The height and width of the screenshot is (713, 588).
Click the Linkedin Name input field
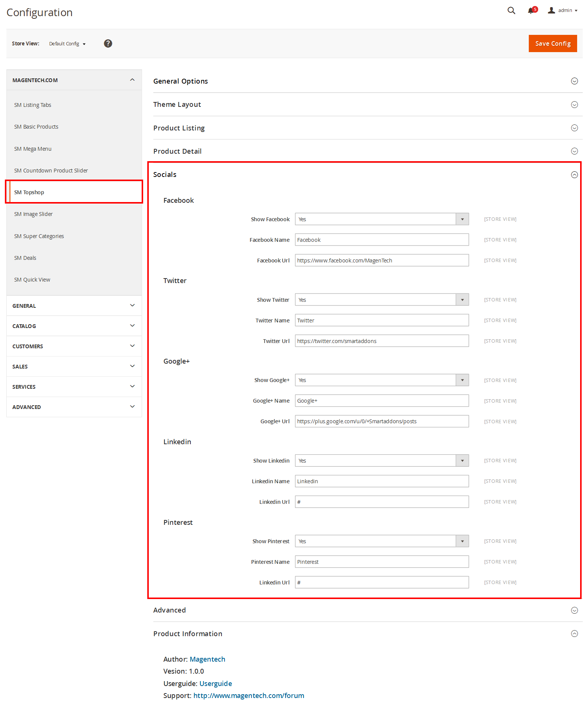[382, 481]
